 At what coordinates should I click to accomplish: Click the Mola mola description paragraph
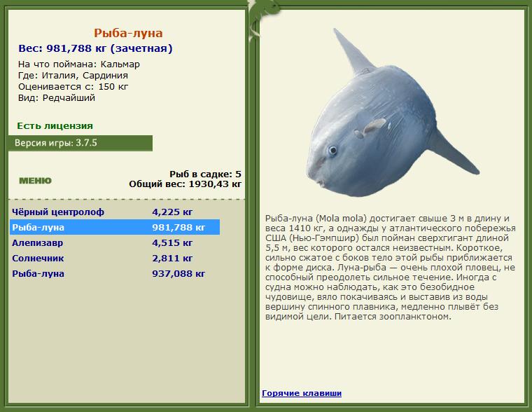coord(390,267)
